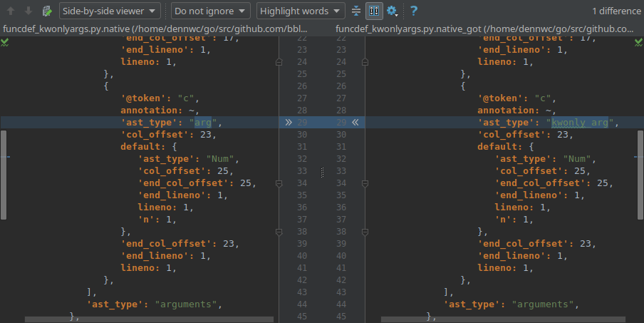This screenshot has width=644, height=323.
Task: Collapse unchanged fragments icon
Action: click(356, 11)
